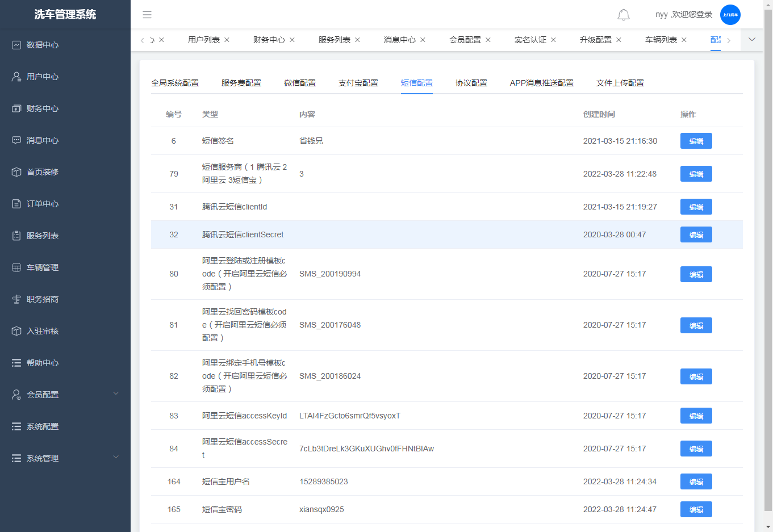The height and width of the screenshot is (532, 773).
Task: Click the page vertical scrollbar
Action: coord(768,255)
